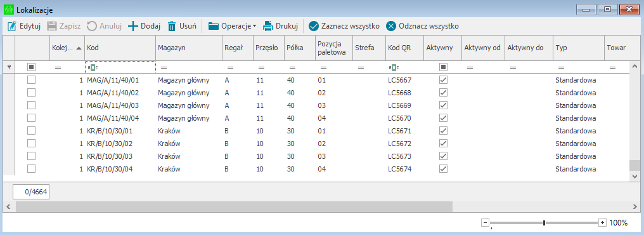Image resolution: width=644 pixels, height=235 pixels.
Task: Click the Usuń trash icon
Action: point(172,26)
